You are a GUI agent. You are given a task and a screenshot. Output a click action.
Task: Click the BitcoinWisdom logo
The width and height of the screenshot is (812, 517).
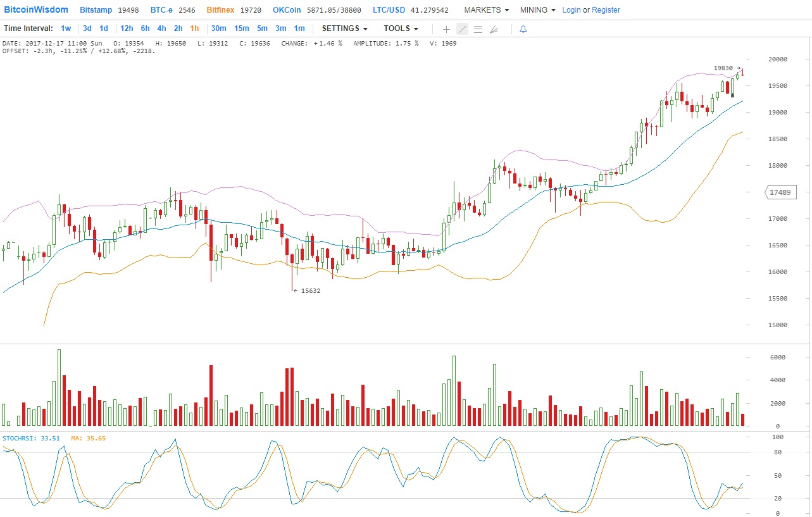click(x=36, y=10)
